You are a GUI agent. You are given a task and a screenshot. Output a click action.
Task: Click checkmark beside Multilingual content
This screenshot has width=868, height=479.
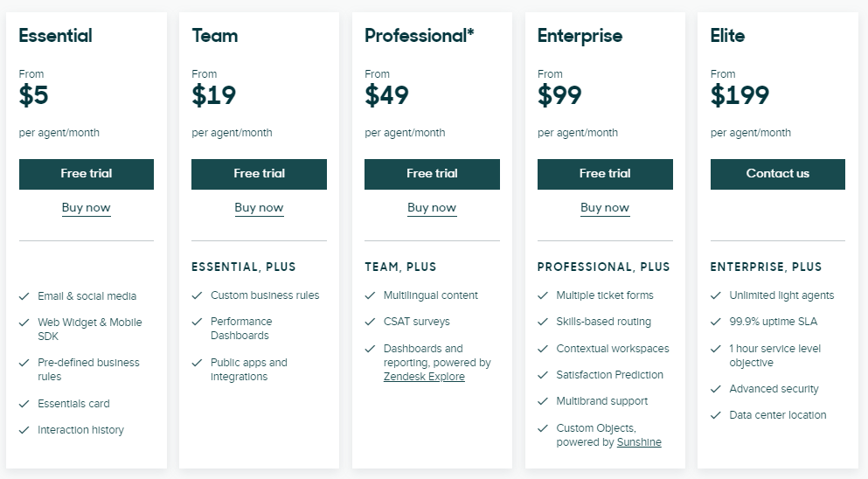tap(371, 295)
